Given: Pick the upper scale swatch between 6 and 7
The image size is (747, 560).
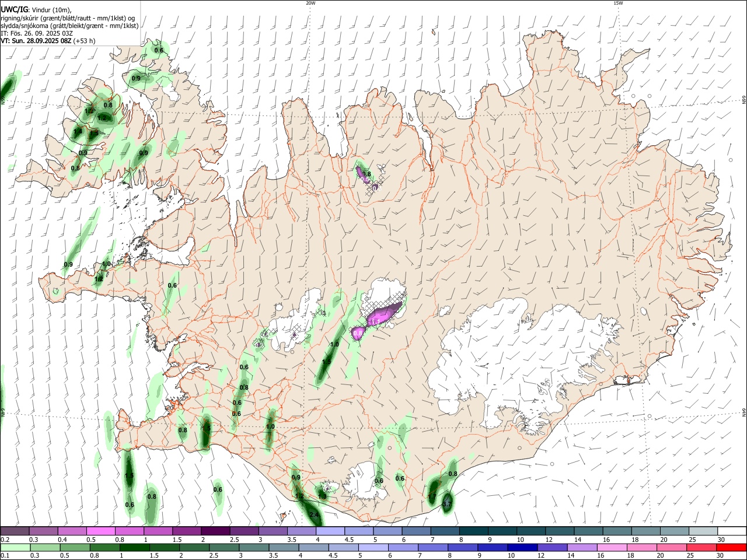Looking at the screenshot, I should tap(416, 531).
